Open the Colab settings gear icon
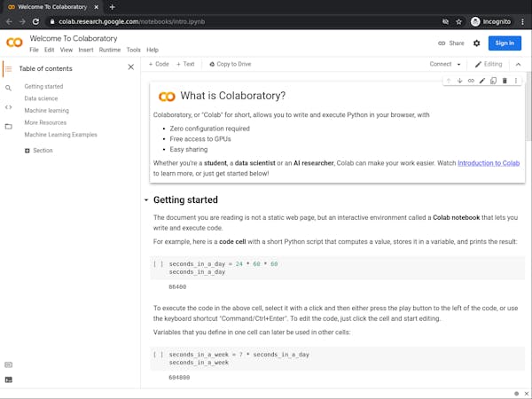 tap(476, 43)
